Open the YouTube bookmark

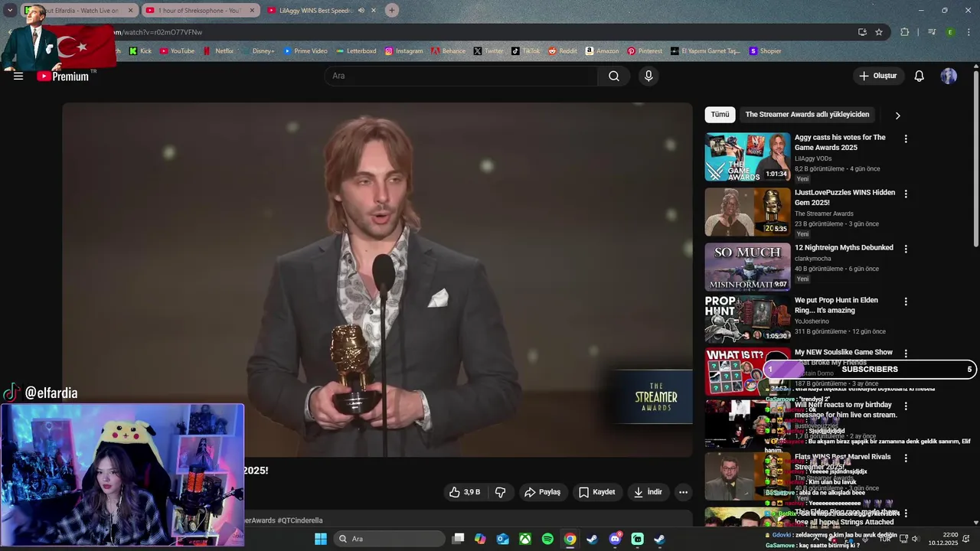pyautogui.click(x=177, y=51)
